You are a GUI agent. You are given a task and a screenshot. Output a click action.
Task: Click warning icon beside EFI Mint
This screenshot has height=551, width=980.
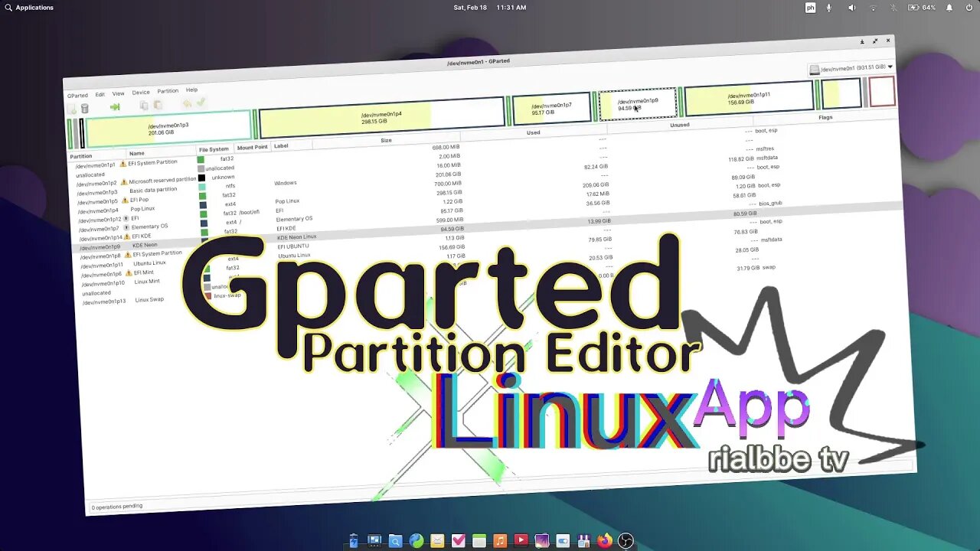pyautogui.click(x=129, y=273)
